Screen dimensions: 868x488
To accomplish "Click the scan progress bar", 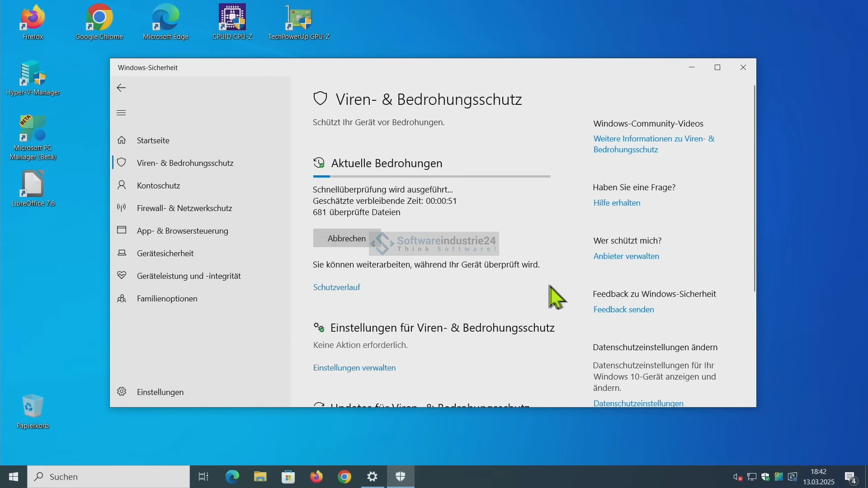I will tap(431, 177).
